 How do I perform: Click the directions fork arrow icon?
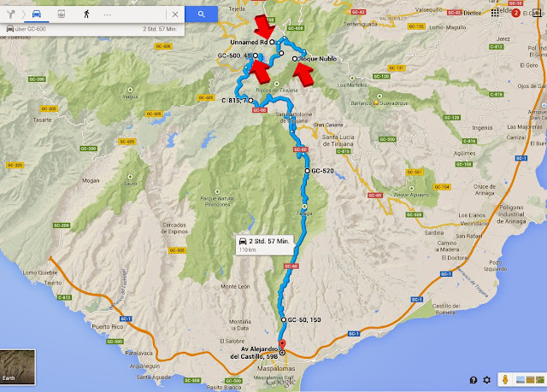[10, 15]
